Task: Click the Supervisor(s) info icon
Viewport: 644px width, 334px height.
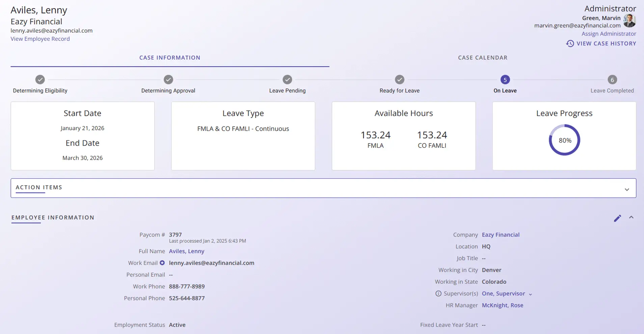Action: click(x=438, y=294)
